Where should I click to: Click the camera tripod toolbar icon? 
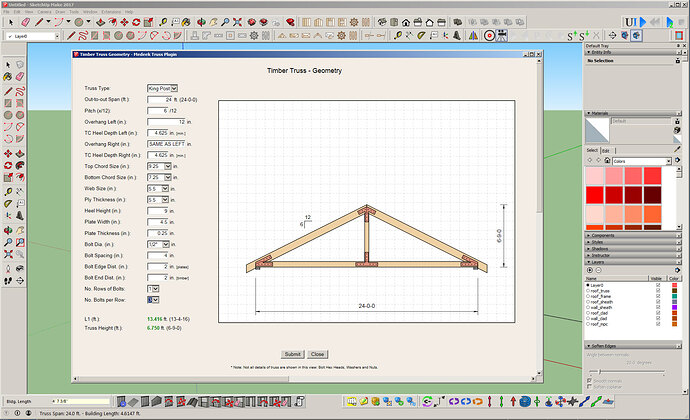pyautogui.click(x=502, y=36)
